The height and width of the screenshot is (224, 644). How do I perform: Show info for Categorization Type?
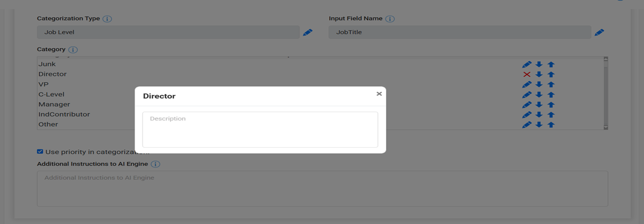[x=107, y=19]
